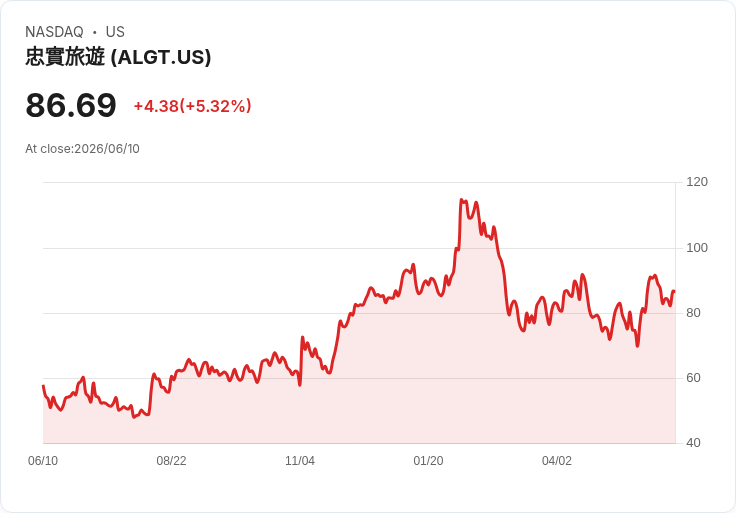Click the 11/04 date axis label

pyautogui.click(x=300, y=461)
